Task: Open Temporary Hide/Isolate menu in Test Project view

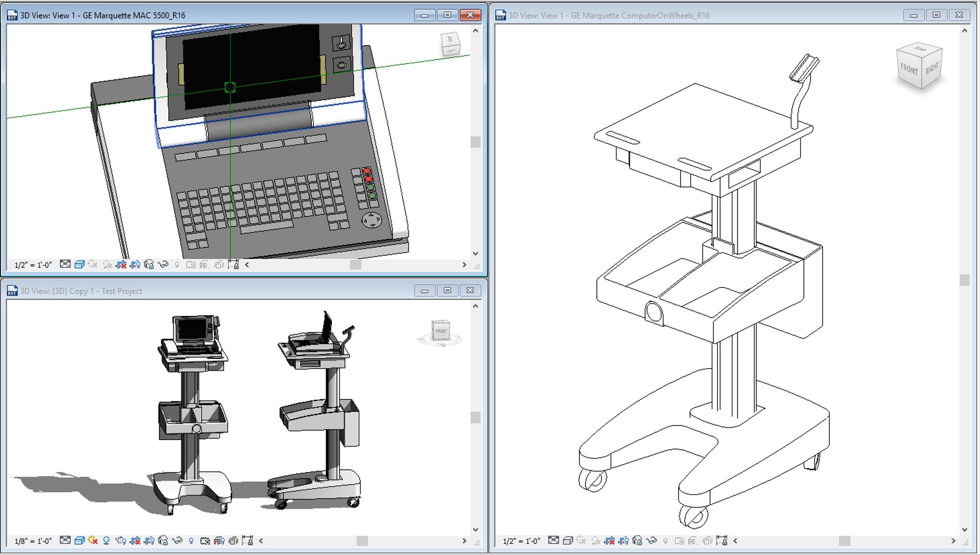Action: pyautogui.click(x=177, y=540)
